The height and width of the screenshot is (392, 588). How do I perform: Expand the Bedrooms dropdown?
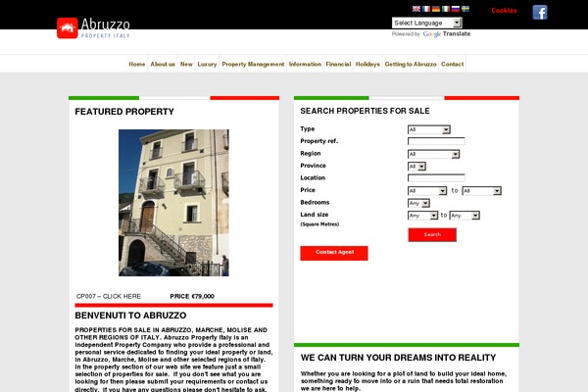[418, 203]
